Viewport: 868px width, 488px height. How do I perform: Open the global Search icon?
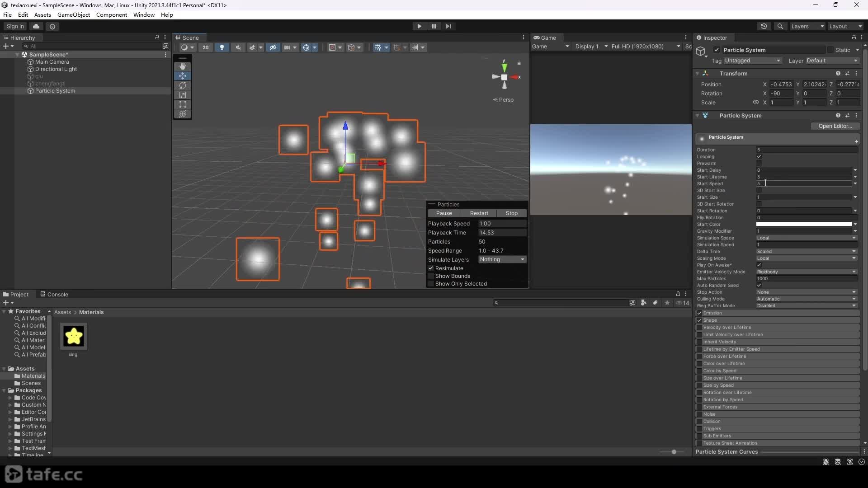(780, 26)
